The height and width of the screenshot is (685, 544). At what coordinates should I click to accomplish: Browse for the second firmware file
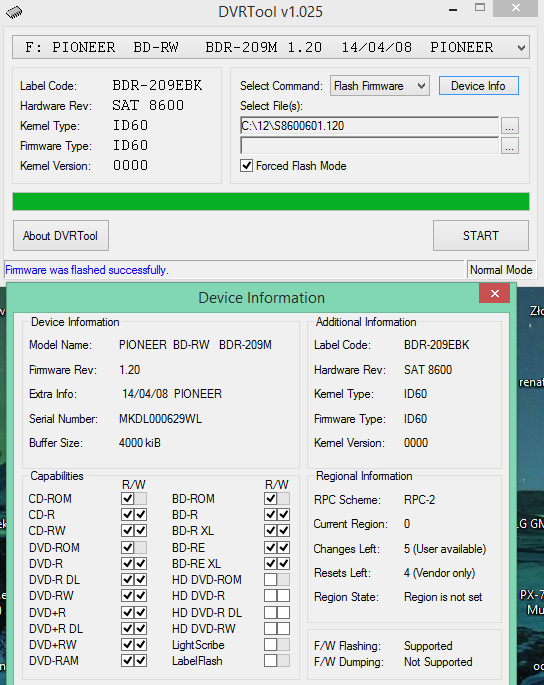pos(509,146)
